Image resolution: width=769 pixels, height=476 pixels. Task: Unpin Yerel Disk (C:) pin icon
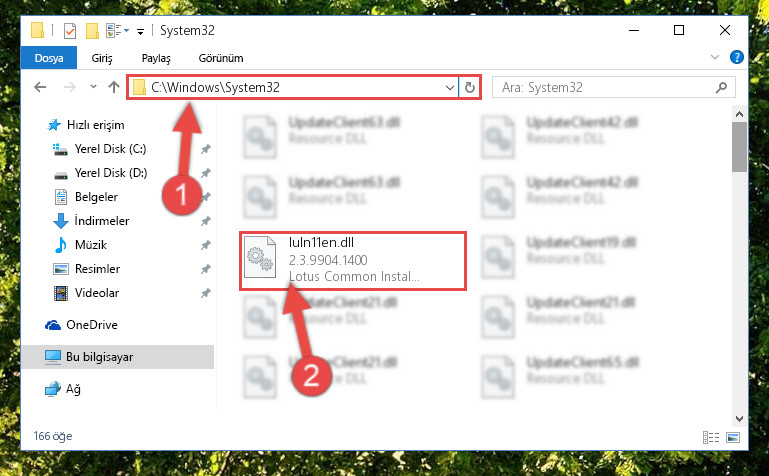point(205,149)
